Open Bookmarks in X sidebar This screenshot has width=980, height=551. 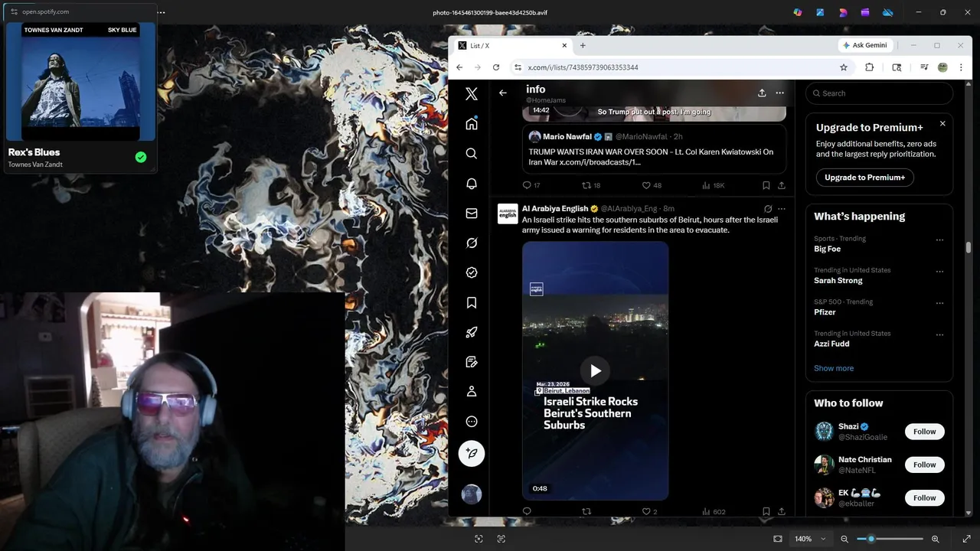point(472,302)
